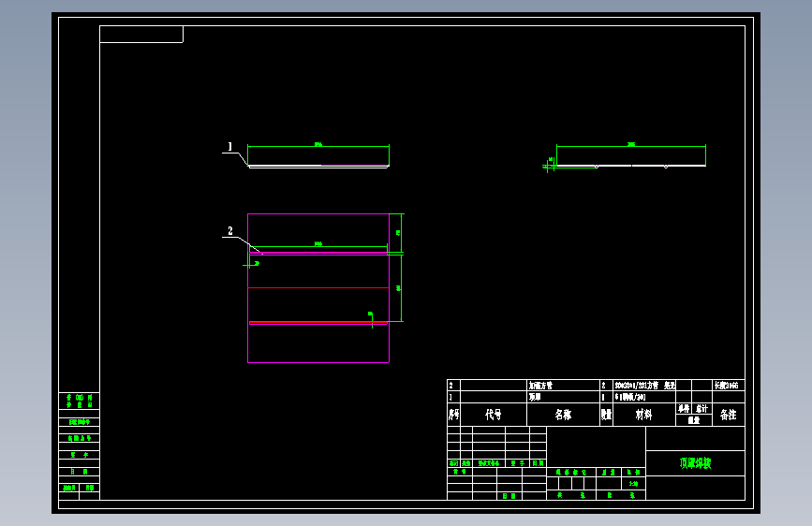Click the empty drawing-number box at top left
Image resolution: width=812 pixels, height=526 pixels.
click(x=140, y=35)
